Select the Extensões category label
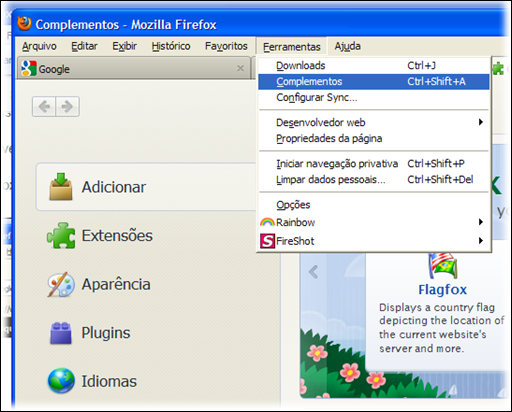 point(117,235)
